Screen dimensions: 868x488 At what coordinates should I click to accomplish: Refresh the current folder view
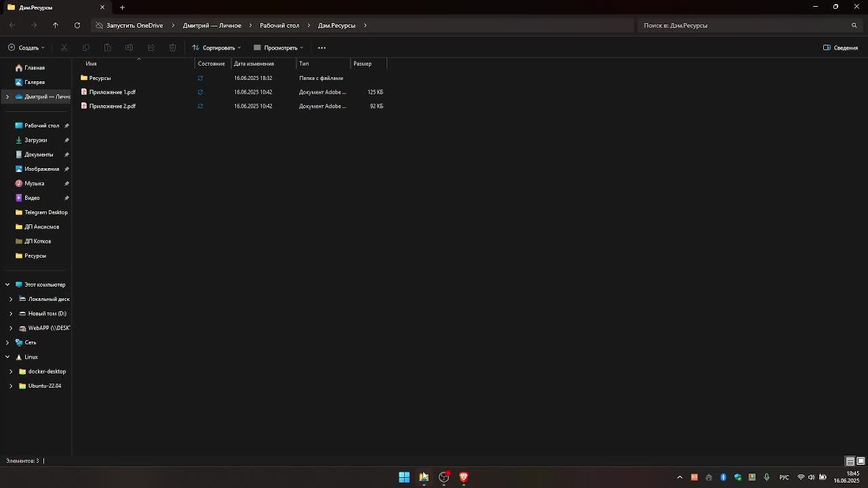77,25
